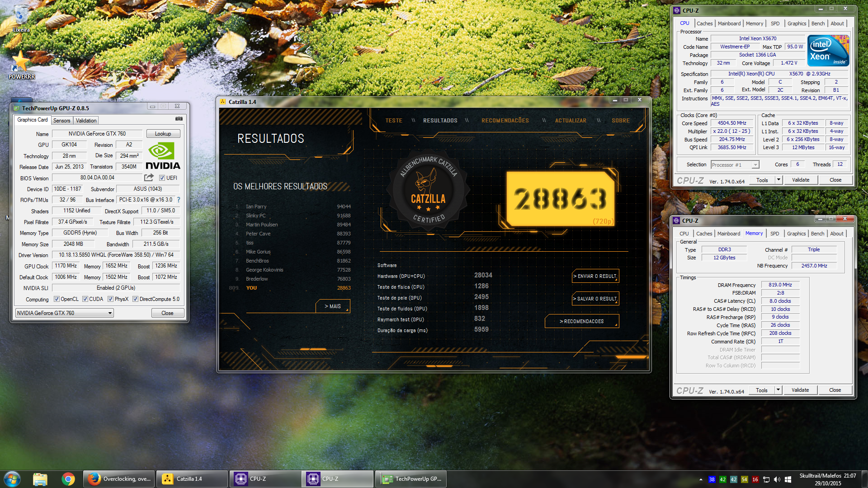This screenshot has width=868, height=488.
Task: Click the Core Speed value 4504.50 MHz
Action: 732,123
